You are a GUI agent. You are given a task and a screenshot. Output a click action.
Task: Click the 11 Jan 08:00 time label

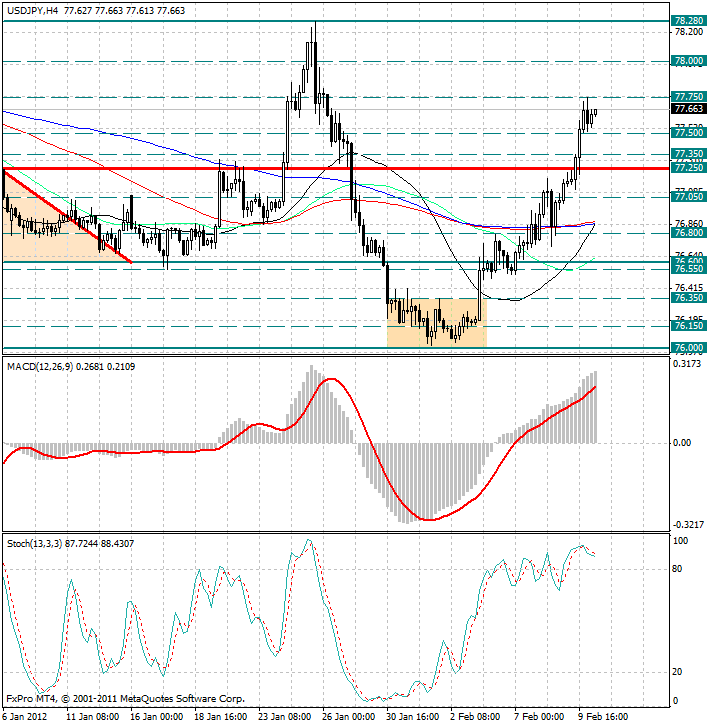[92, 717]
